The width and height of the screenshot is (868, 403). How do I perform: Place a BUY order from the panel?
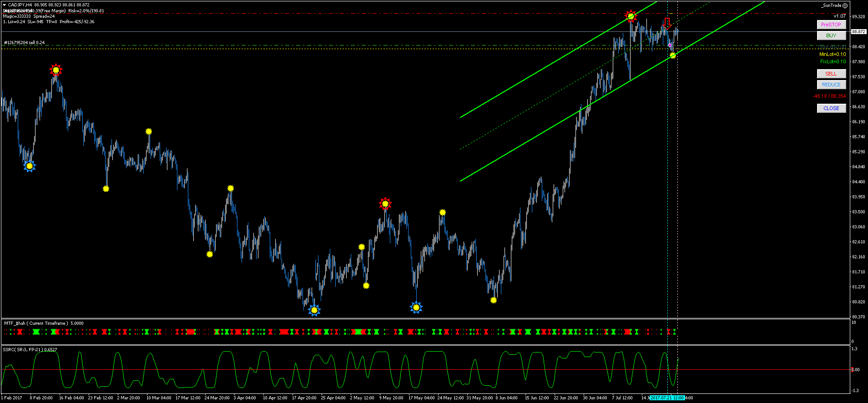[x=831, y=35]
